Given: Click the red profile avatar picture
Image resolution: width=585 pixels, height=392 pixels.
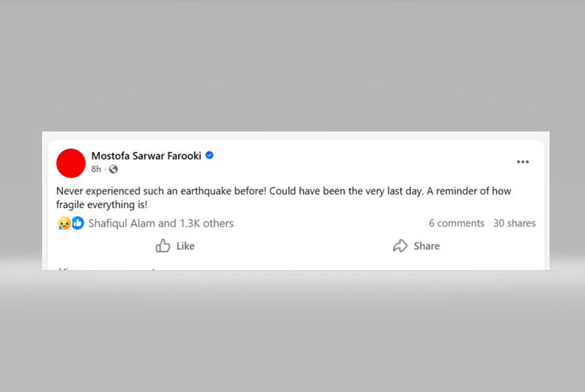Looking at the screenshot, I should click(71, 163).
